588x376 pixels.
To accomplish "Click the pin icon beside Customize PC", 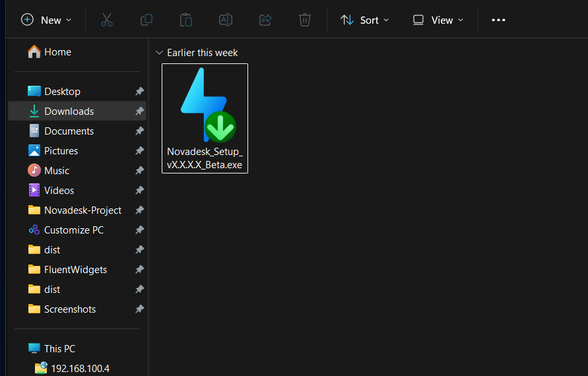I will [139, 230].
